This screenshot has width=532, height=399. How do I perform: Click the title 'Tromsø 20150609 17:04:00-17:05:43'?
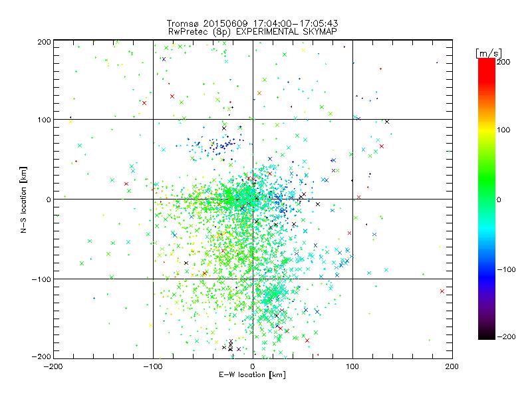pos(252,23)
